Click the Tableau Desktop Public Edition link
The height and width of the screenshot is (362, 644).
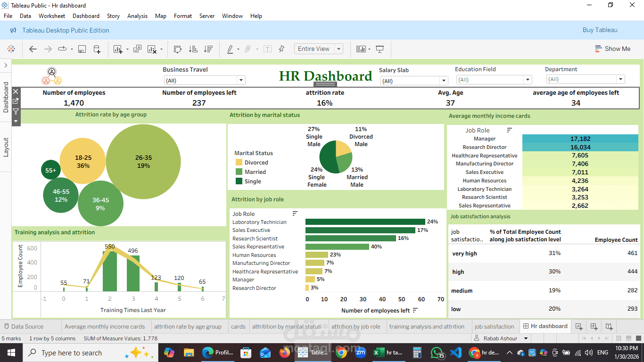pos(66,30)
